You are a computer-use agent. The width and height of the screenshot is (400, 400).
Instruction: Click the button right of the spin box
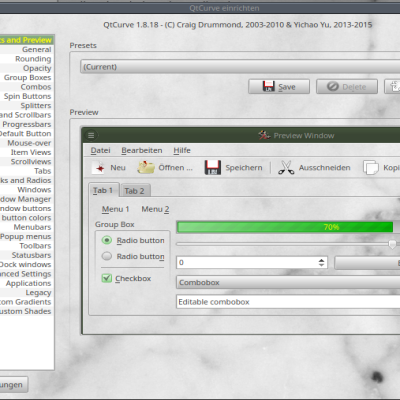tap(367, 263)
